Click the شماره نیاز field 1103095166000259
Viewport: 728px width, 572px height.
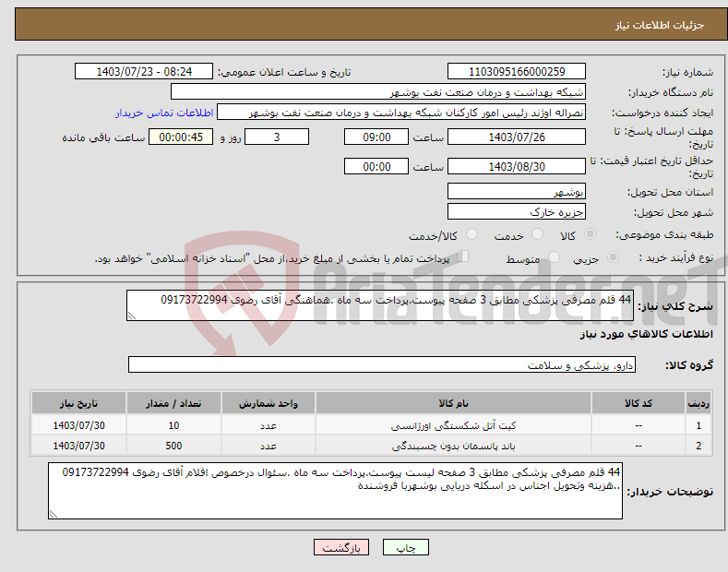point(517,72)
